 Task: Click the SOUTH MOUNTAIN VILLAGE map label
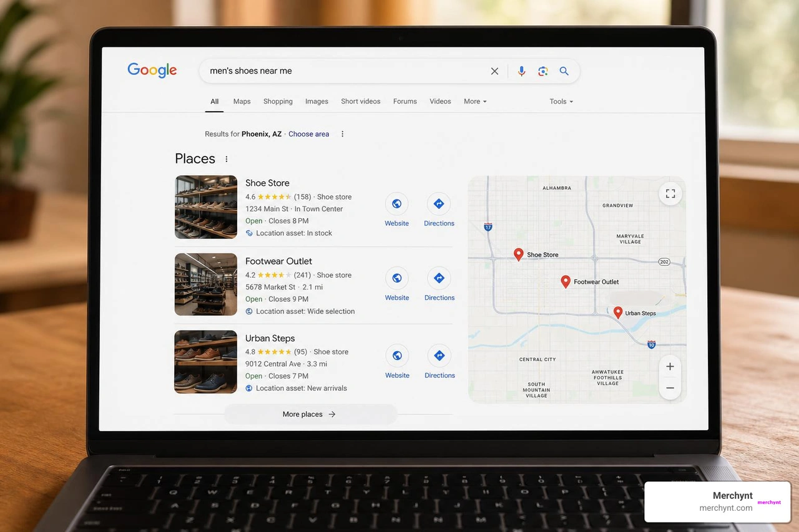(x=536, y=390)
